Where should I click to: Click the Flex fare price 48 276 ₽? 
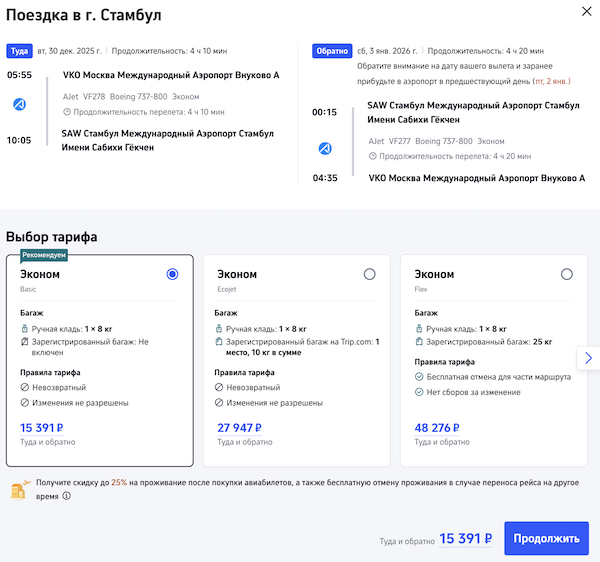pyautogui.click(x=441, y=428)
